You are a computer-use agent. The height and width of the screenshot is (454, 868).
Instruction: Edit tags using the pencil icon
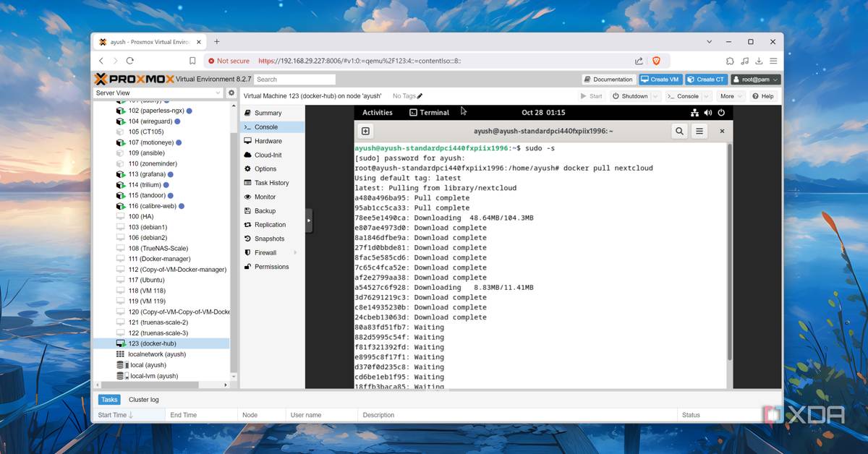[x=420, y=96]
